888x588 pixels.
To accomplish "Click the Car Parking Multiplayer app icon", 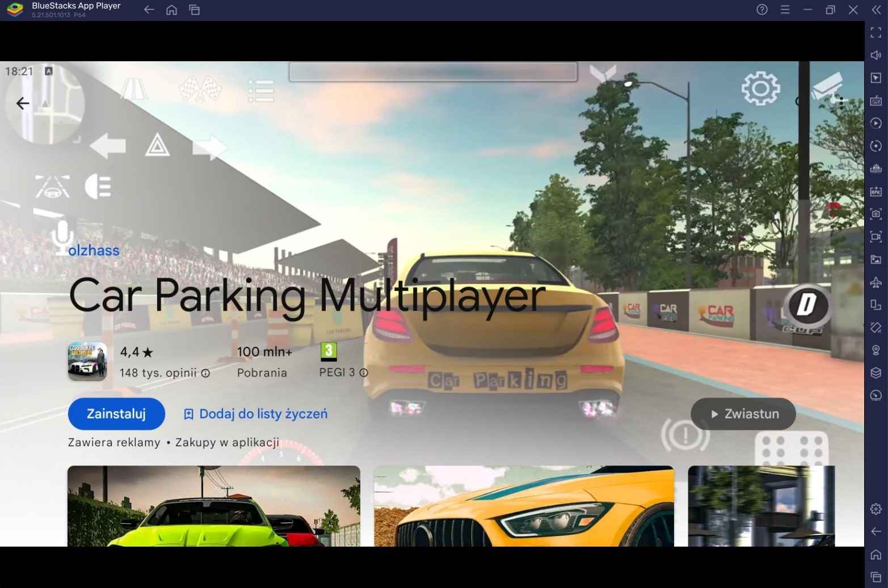I will [87, 361].
